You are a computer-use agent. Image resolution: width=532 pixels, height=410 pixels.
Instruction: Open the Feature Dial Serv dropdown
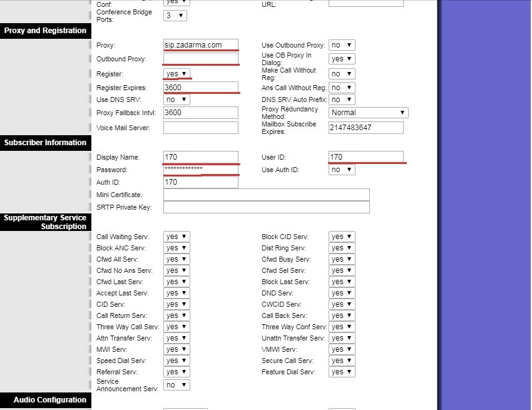coord(342,372)
